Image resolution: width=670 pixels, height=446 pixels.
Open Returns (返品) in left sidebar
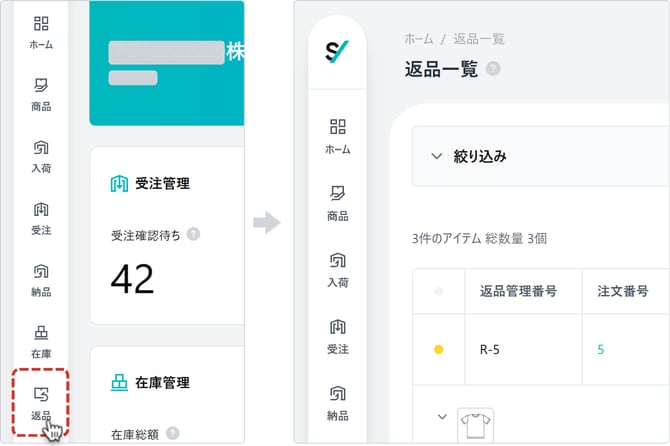click(41, 400)
